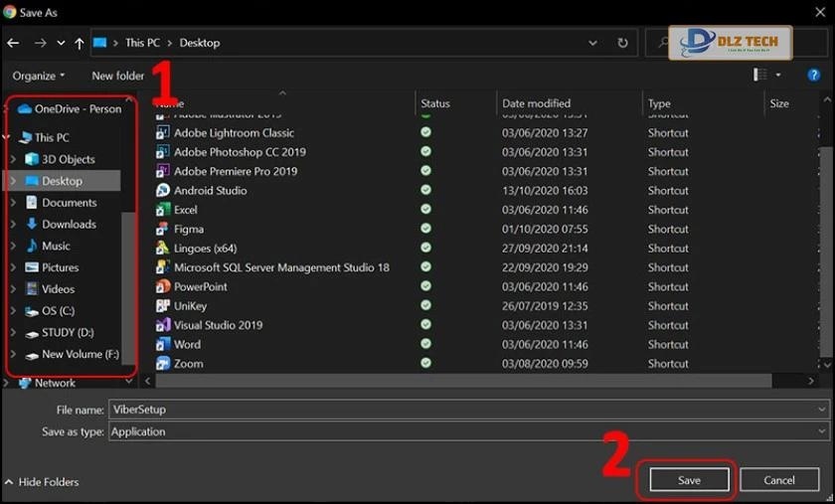Click the Forward navigation arrow

pyautogui.click(x=41, y=43)
